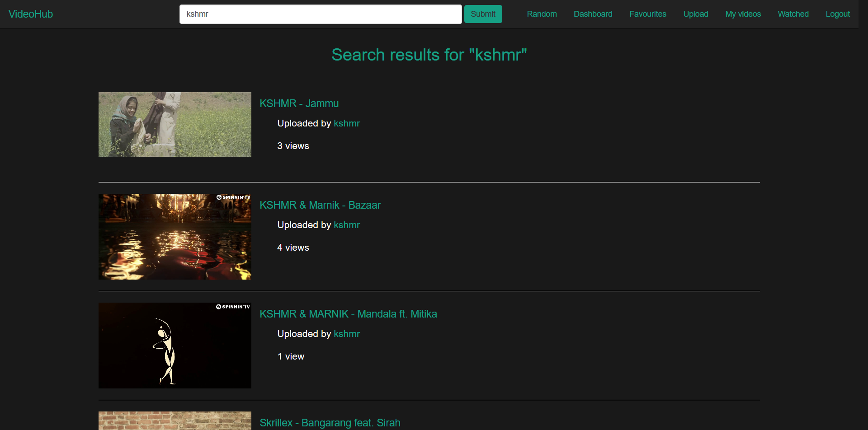Open Skrillex - Bangarang feat. Sirah title
Viewport: 868px width, 430px height.
(330, 423)
